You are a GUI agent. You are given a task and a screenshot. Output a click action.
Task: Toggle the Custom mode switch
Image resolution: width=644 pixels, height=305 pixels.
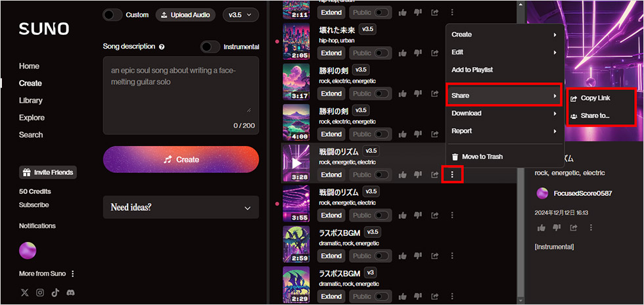pyautogui.click(x=112, y=15)
